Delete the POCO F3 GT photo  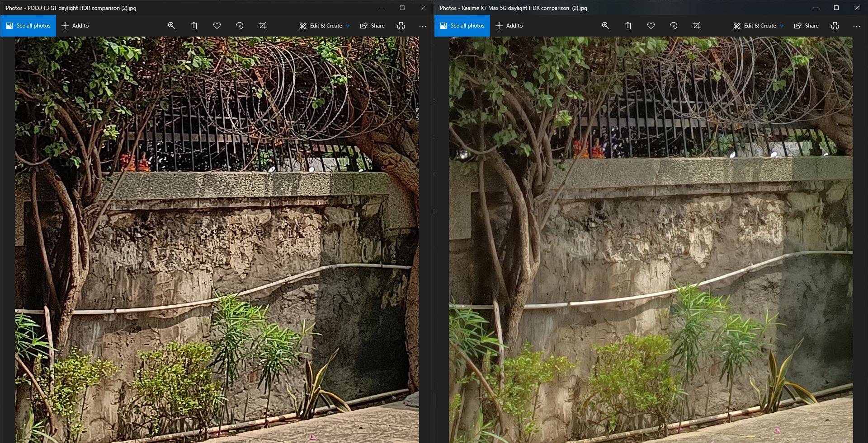click(194, 26)
